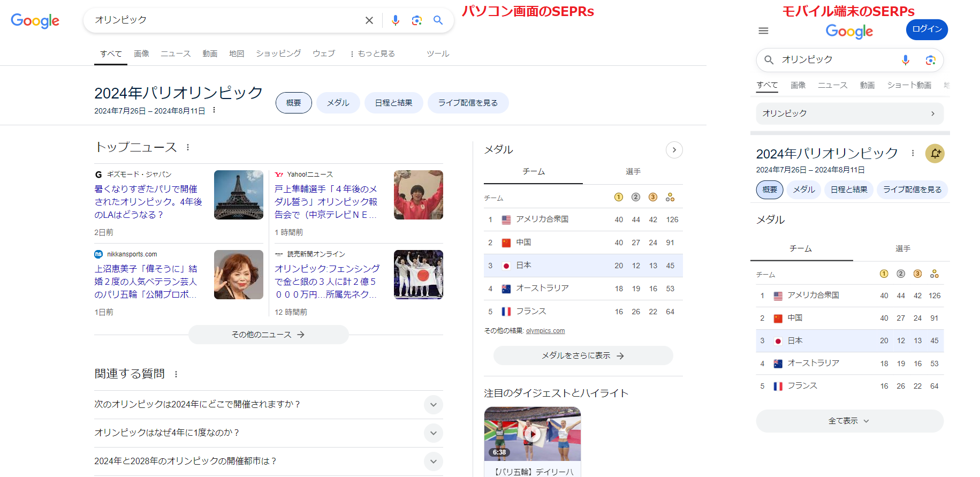Screen dimensions: 980x477
Task: Expand question 次のオリンピックは2024年にどこで開催されますか
Action: click(269, 405)
